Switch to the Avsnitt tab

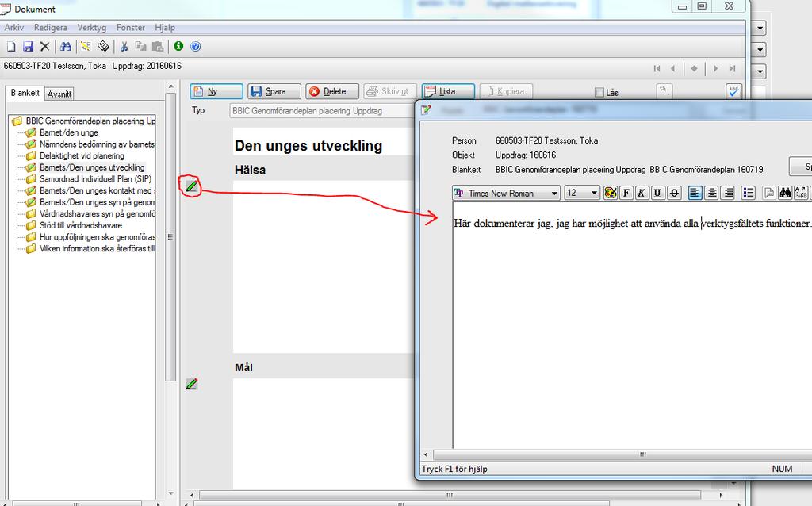(x=59, y=94)
